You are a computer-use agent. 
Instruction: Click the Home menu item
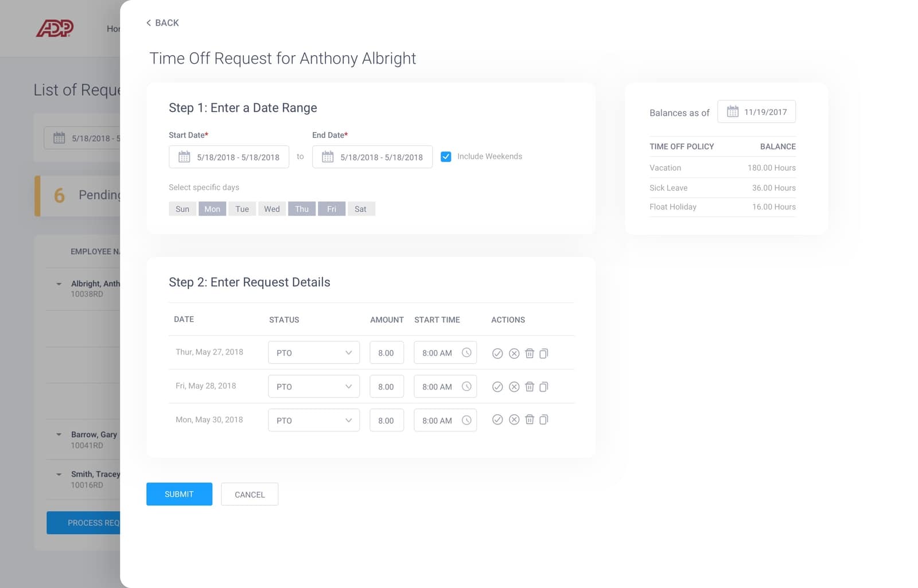(x=114, y=28)
